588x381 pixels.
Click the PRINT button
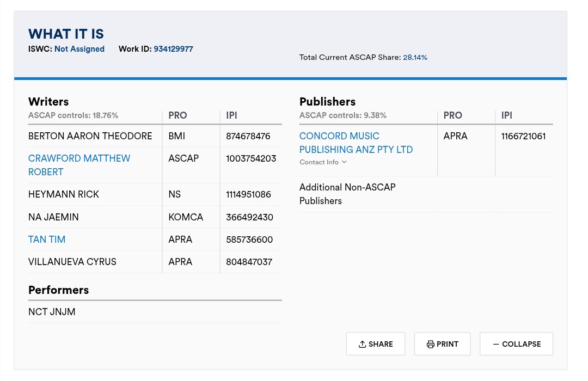coord(443,344)
